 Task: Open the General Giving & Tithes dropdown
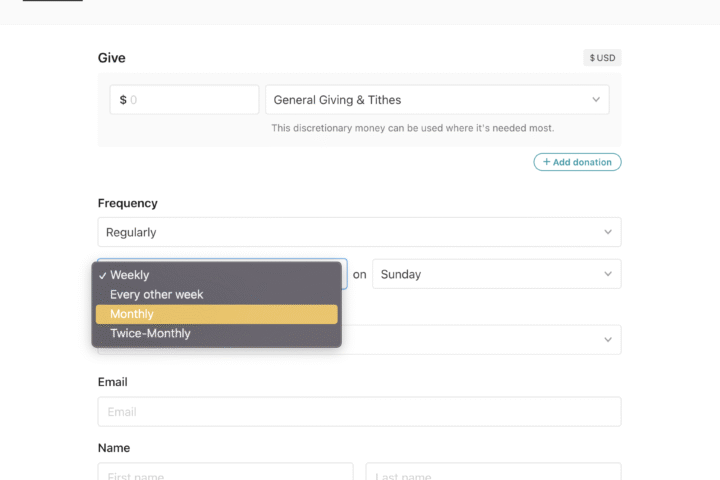(436, 100)
